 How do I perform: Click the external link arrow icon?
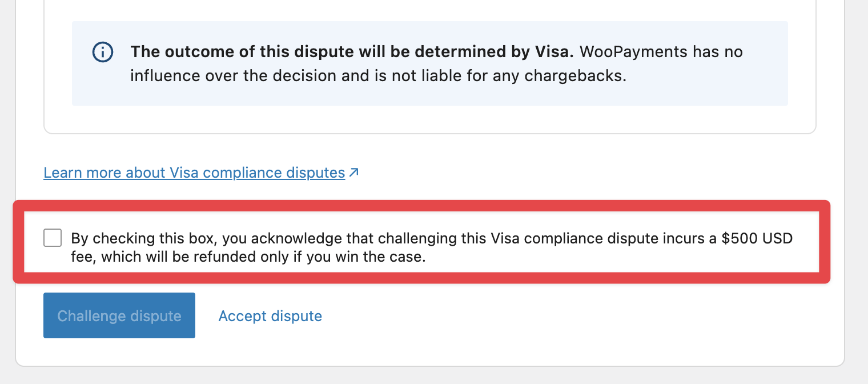pos(354,172)
